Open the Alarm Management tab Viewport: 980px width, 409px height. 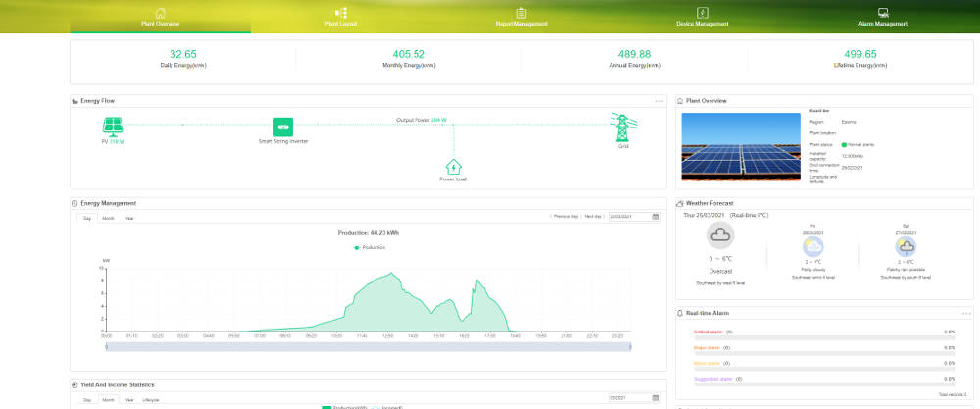tap(883, 17)
